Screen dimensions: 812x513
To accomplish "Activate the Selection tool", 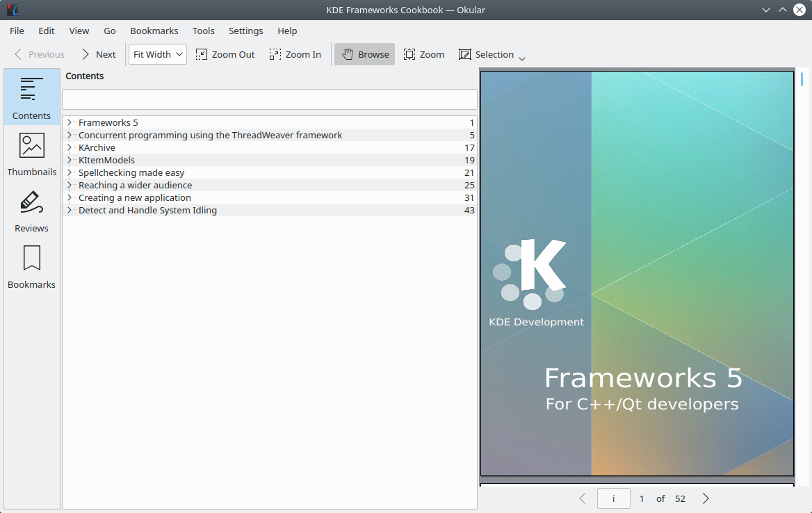I will click(x=486, y=54).
